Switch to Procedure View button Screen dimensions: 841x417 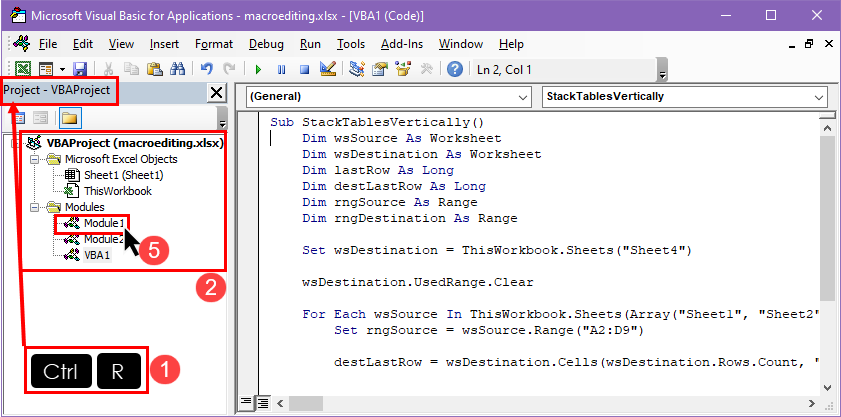[245, 402]
